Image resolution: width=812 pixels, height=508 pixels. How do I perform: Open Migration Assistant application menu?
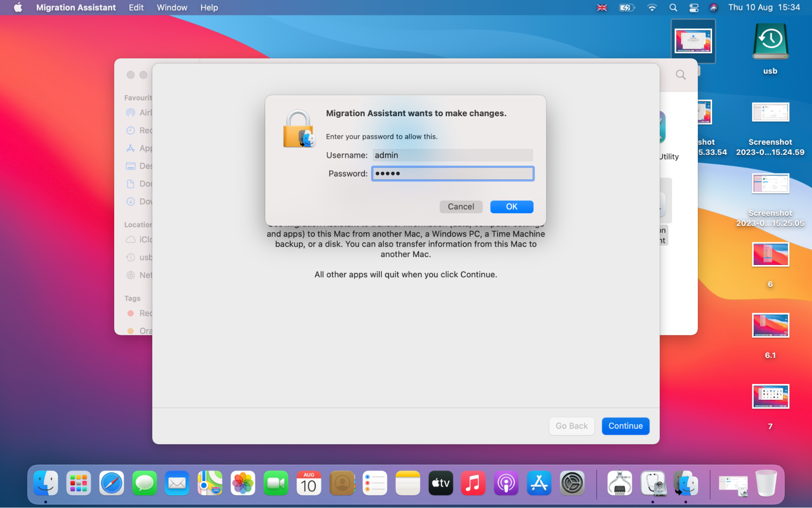76,7
